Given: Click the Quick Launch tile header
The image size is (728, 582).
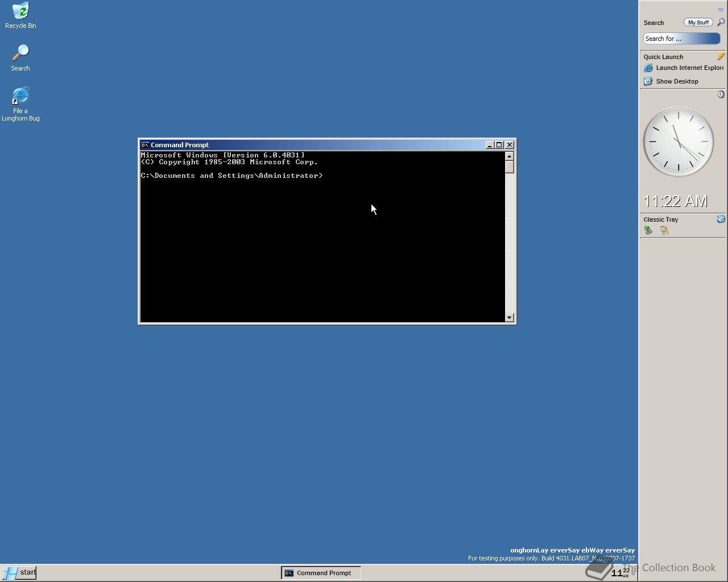Looking at the screenshot, I should point(663,57).
